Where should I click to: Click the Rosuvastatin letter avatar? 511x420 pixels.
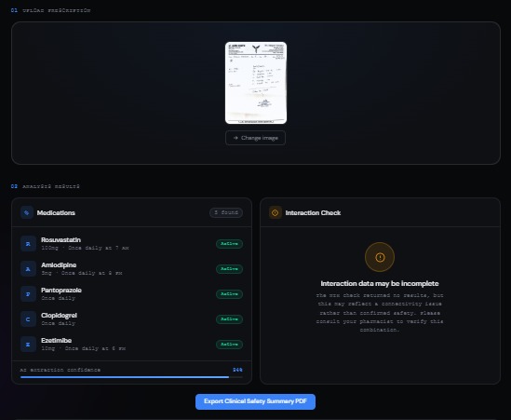pyautogui.click(x=28, y=244)
